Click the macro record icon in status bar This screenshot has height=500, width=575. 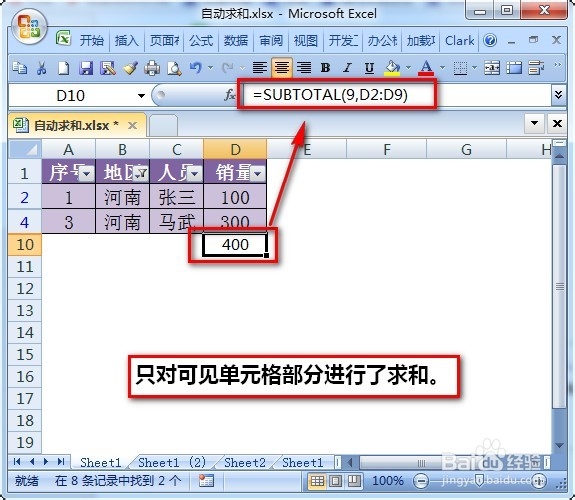tap(206, 481)
